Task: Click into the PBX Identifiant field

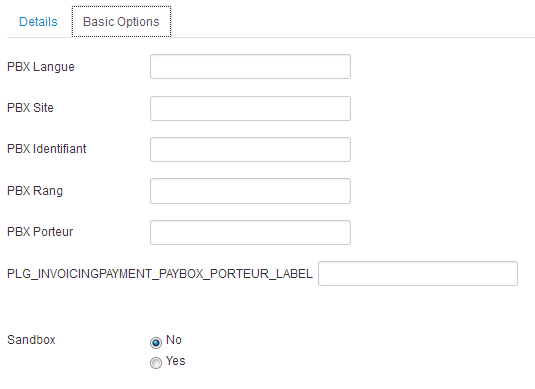Action: 250,149
